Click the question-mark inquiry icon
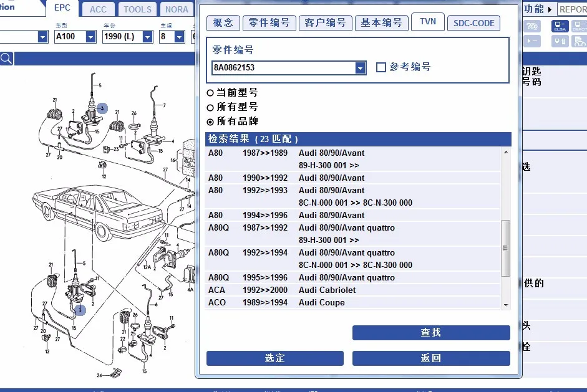 (x=532, y=26)
